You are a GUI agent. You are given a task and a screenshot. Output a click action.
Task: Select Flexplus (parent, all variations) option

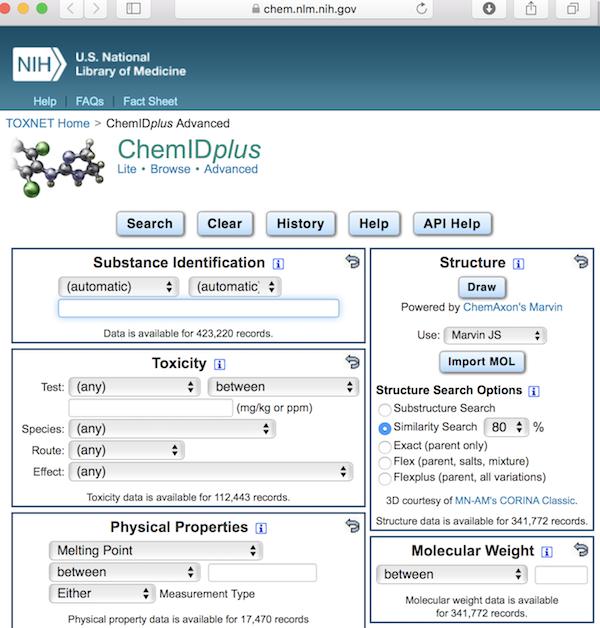point(385,478)
